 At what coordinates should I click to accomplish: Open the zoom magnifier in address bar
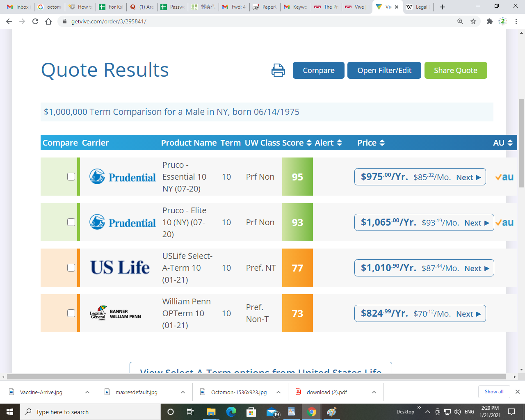tap(460, 21)
